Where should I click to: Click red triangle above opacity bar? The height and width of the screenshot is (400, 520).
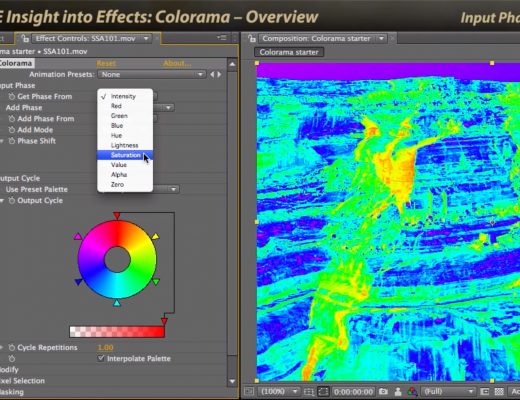click(x=164, y=321)
